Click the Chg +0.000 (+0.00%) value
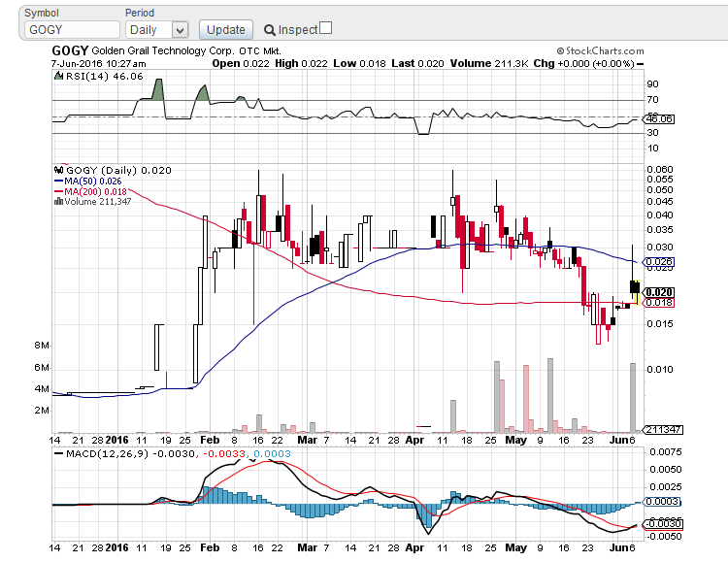Screen dimensions: 728x562 coord(583,64)
